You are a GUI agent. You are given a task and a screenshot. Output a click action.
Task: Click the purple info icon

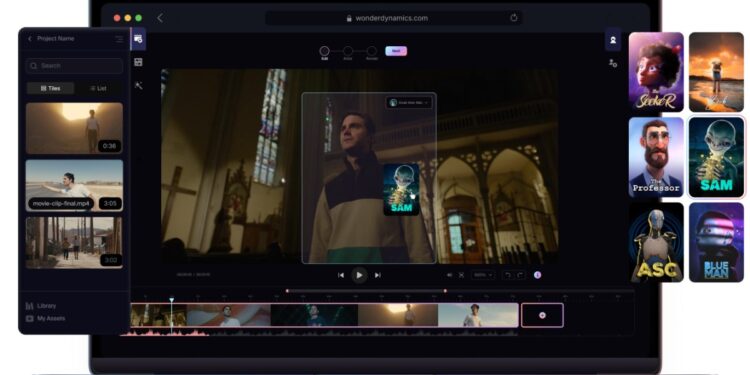pos(538,275)
